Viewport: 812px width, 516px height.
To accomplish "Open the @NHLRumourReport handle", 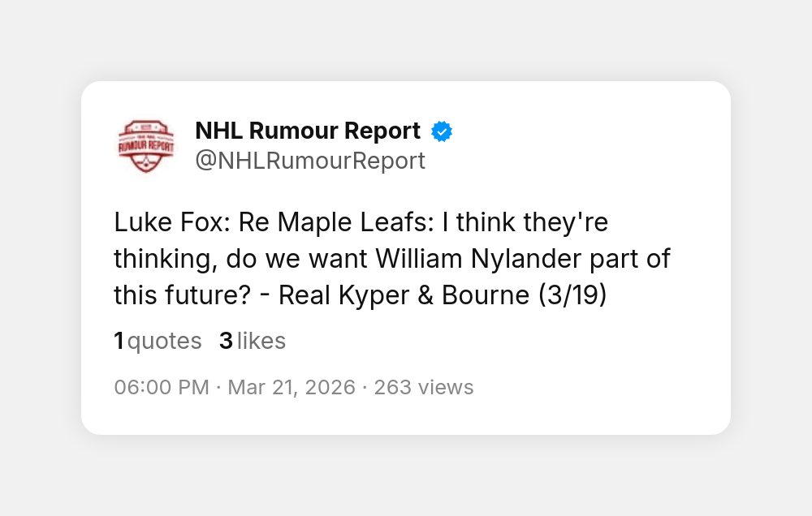I will (310, 161).
